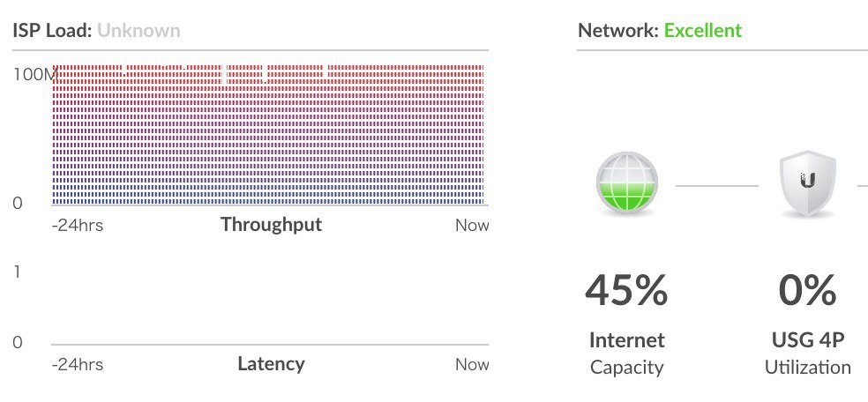The image size is (868, 402).
Task: Click the empty latency graph area
Action: (270, 307)
